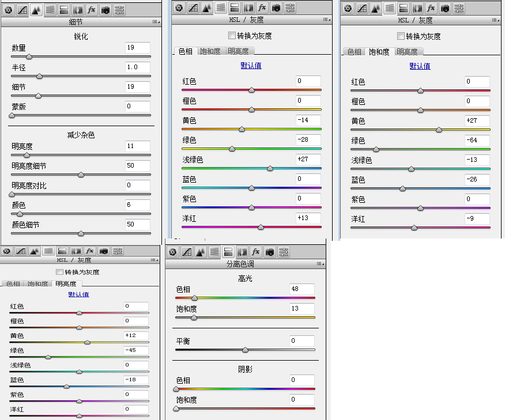Click 颜色细节 value field showing 50
Image resolution: width=505 pixels, height=420 pixels.
point(138,224)
